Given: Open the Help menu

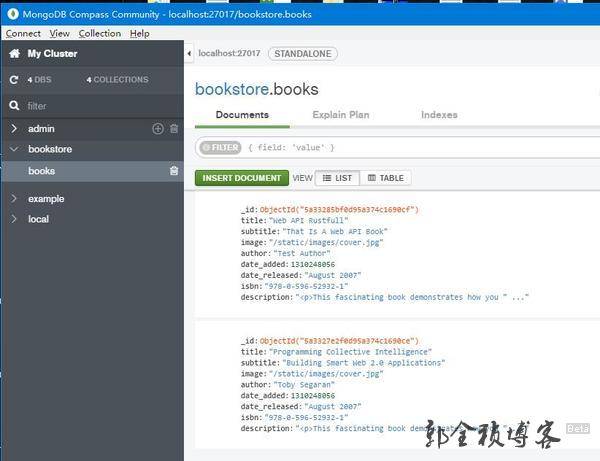Looking at the screenshot, I should click(140, 34).
